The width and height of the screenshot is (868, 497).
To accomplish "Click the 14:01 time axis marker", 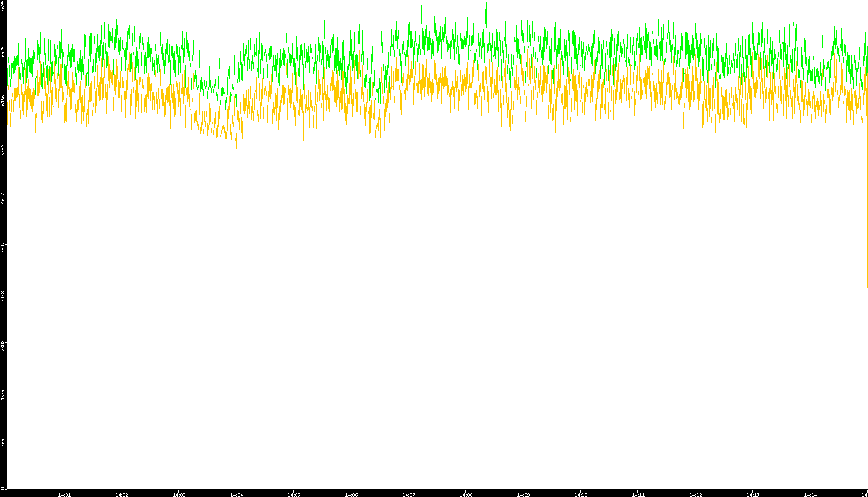I will coord(64,495).
